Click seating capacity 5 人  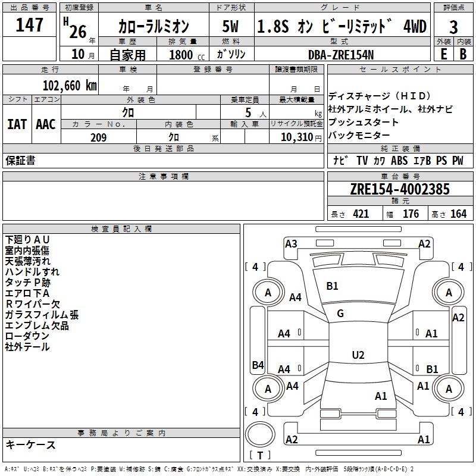[x=256, y=113]
